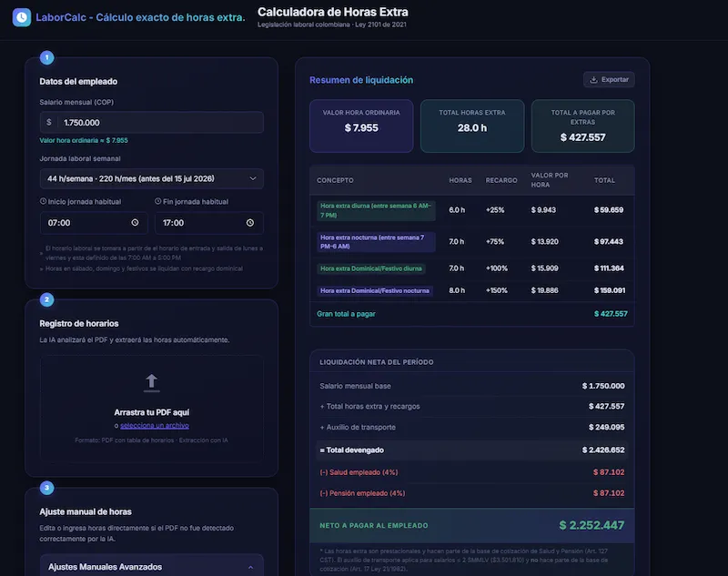728x576 pixels.
Task: Click the $ 97.443 total cell
Action: click(x=609, y=241)
